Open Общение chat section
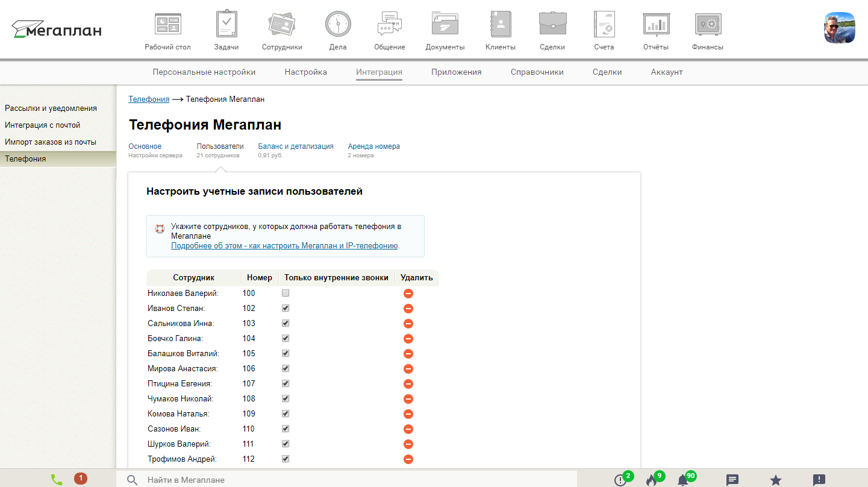 pos(390,31)
